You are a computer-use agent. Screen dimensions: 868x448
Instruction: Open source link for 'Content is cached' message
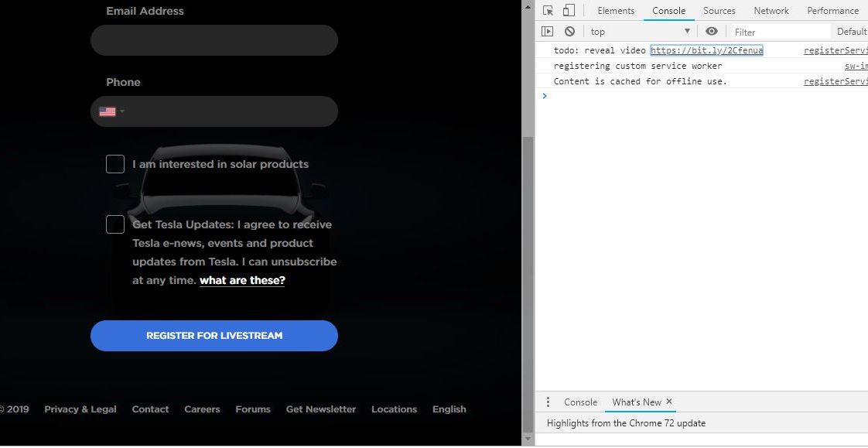836,81
